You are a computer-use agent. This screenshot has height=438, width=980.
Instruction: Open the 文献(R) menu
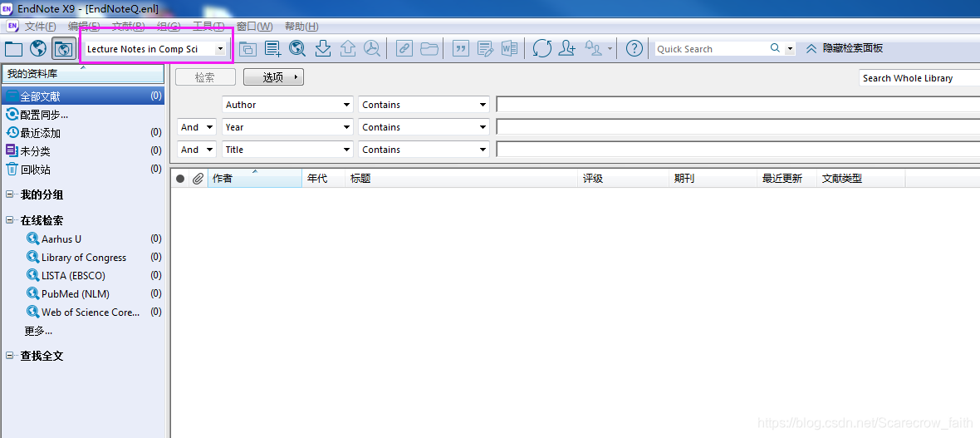tap(128, 27)
